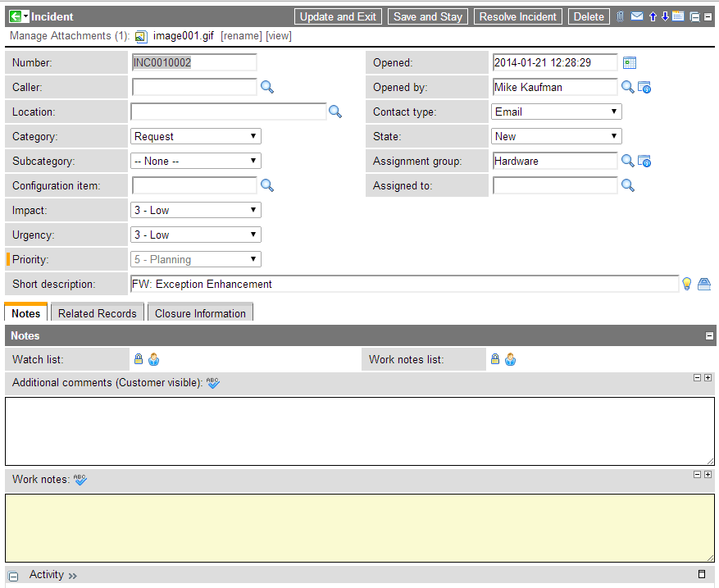This screenshot has height=588, width=719.
Task: Click the Resolve Incident button
Action: tap(517, 16)
